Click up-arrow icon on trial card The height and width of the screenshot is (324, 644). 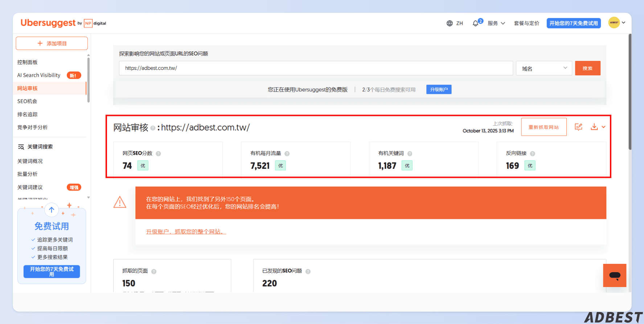coord(52,210)
